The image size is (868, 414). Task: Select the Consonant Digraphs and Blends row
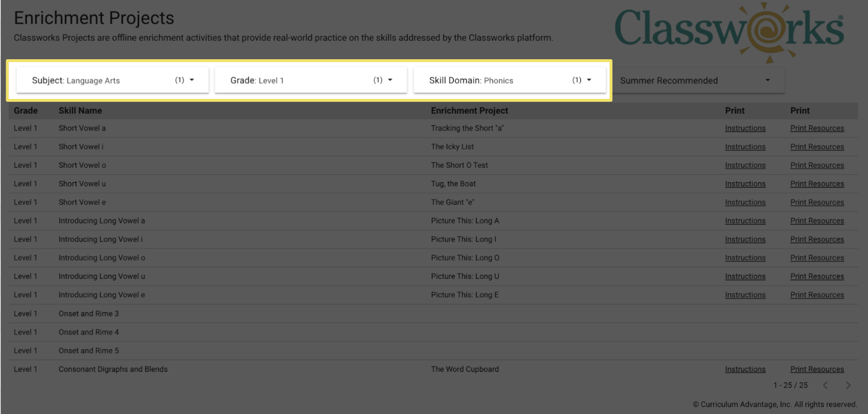(433, 369)
